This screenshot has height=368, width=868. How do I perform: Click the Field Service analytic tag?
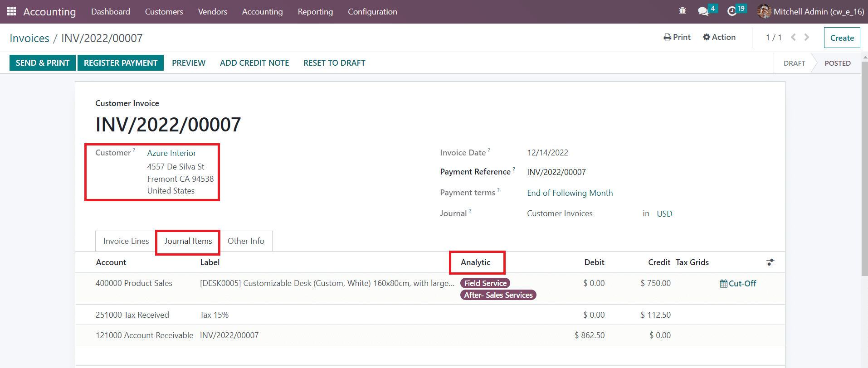click(485, 283)
